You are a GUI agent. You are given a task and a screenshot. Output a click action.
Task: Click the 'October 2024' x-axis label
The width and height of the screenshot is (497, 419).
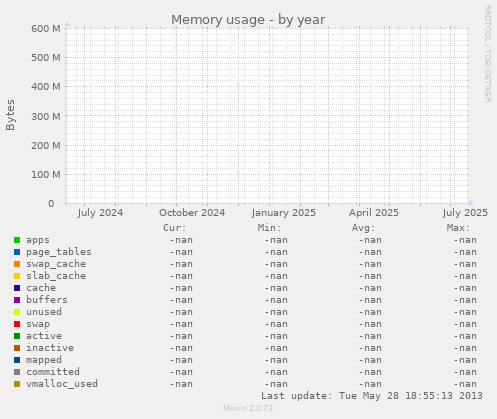pyautogui.click(x=192, y=213)
